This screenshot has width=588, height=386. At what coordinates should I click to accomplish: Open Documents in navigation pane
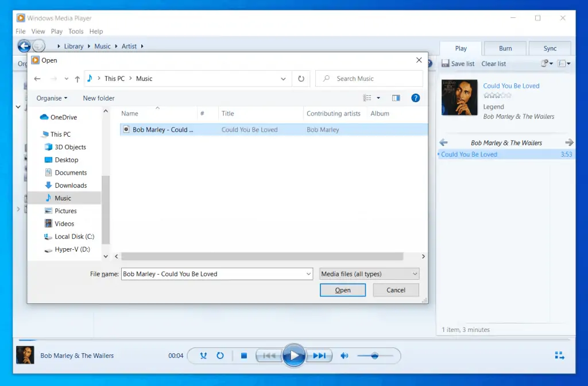[65, 172]
